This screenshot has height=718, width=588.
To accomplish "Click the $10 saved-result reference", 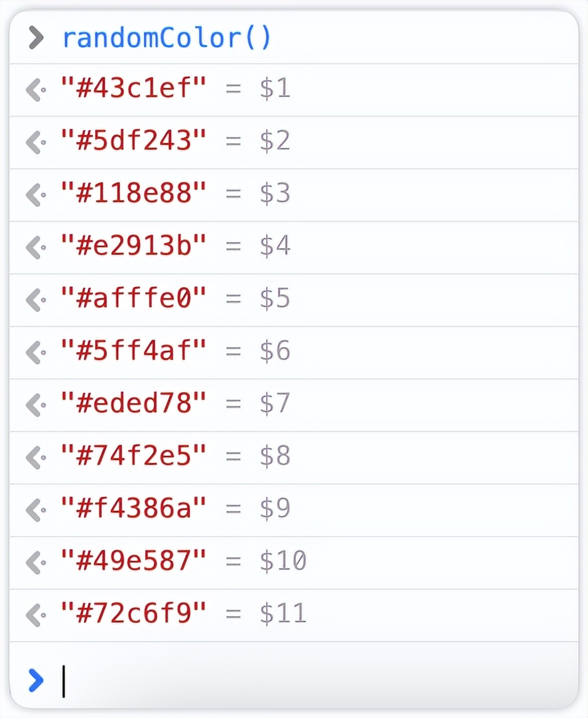I will point(283,562).
